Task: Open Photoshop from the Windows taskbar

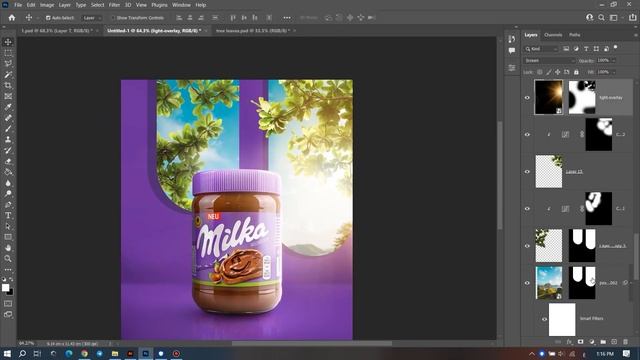Action: point(145,353)
